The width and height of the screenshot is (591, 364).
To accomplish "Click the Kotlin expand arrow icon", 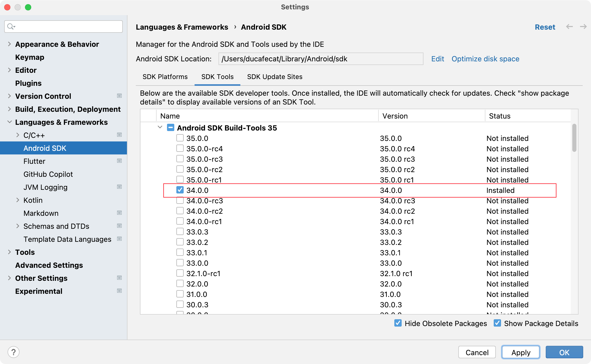I will pos(17,200).
